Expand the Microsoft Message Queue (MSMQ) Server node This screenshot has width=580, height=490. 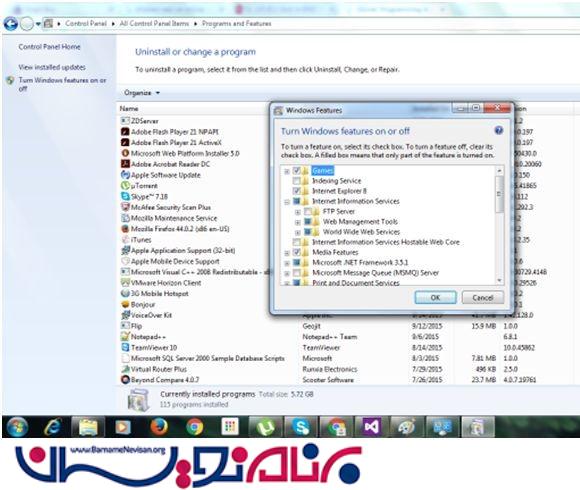(x=287, y=274)
